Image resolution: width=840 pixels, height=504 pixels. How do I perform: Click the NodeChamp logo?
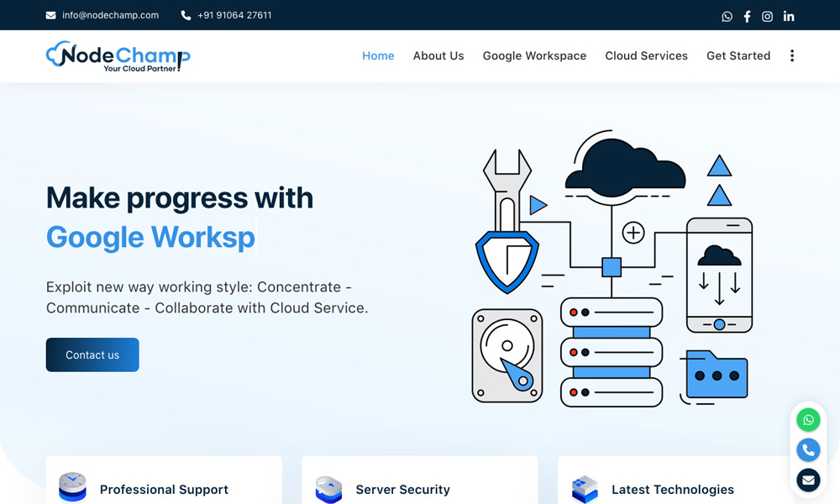point(118,55)
